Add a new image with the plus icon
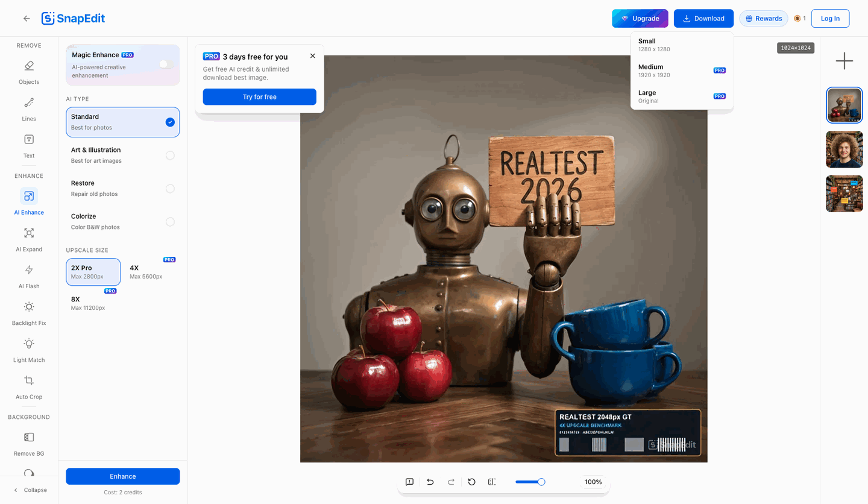 coord(844,61)
